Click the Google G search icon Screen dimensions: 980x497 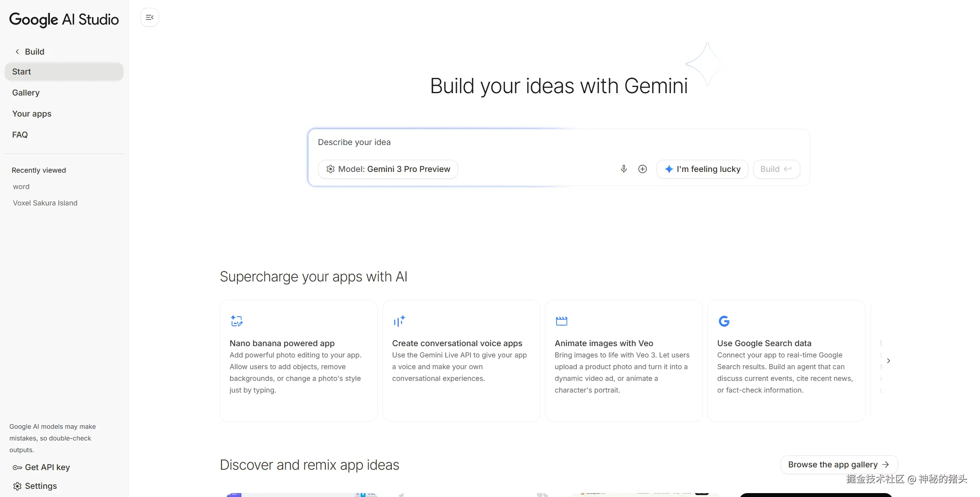pyautogui.click(x=724, y=321)
